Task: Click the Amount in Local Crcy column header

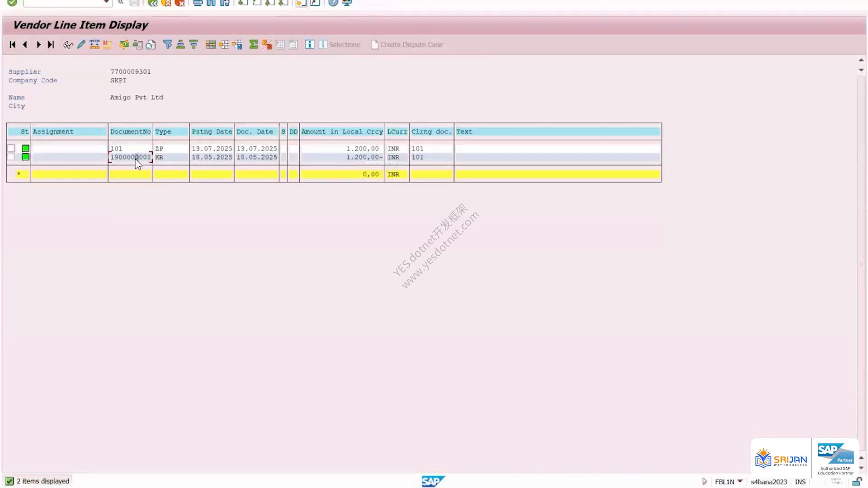Action: pyautogui.click(x=342, y=131)
